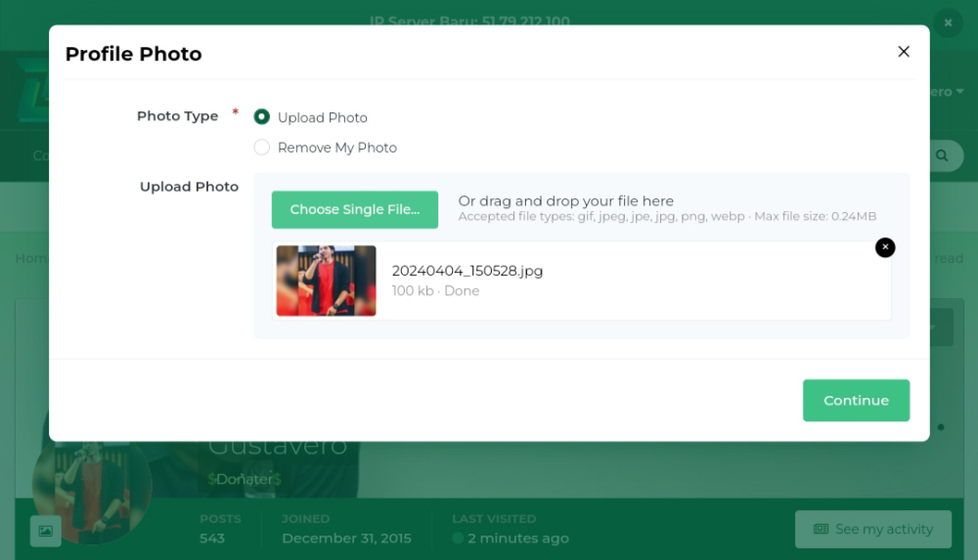Click the file name 20240404_150528.jpg

pos(467,271)
